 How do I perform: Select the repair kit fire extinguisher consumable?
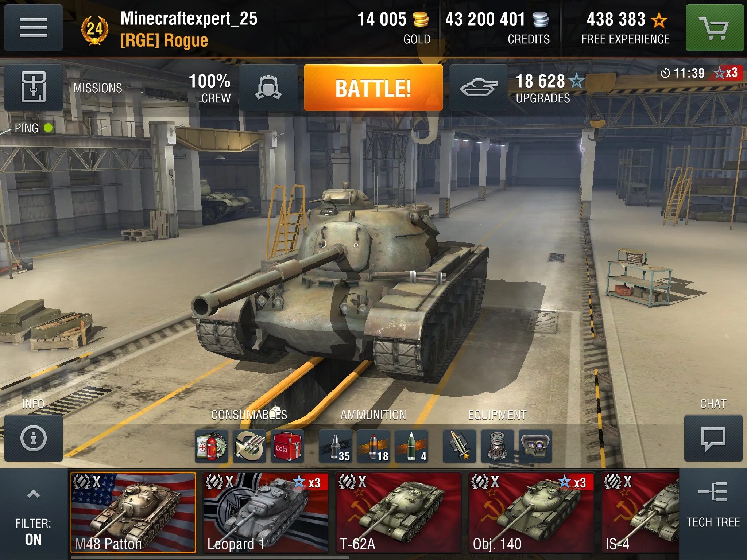click(x=212, y=446)
